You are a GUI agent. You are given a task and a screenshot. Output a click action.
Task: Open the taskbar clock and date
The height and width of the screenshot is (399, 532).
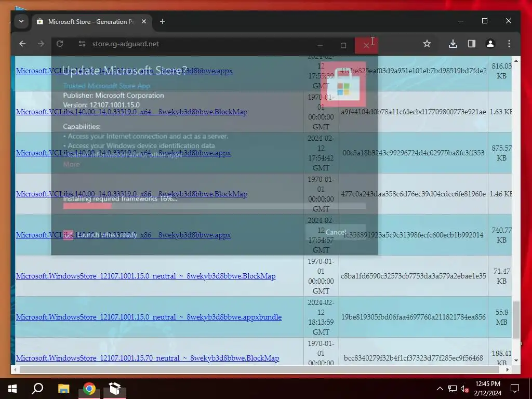pos(487,389)
